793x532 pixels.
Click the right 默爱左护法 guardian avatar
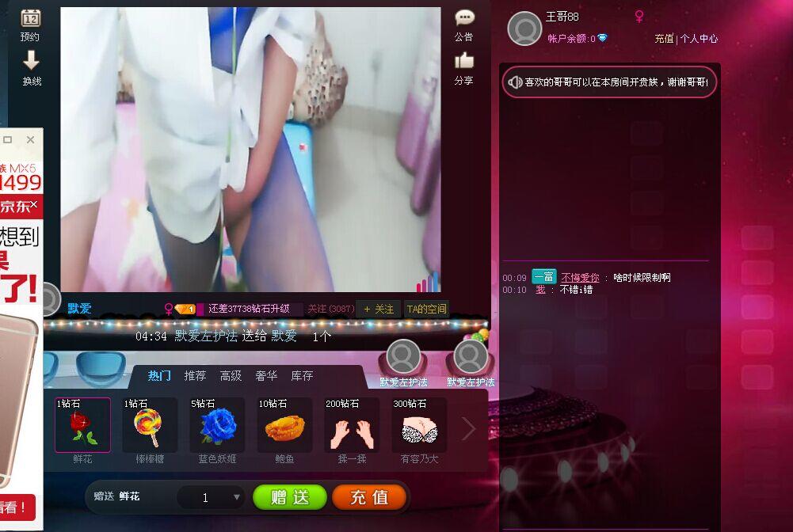click(471, 356)
